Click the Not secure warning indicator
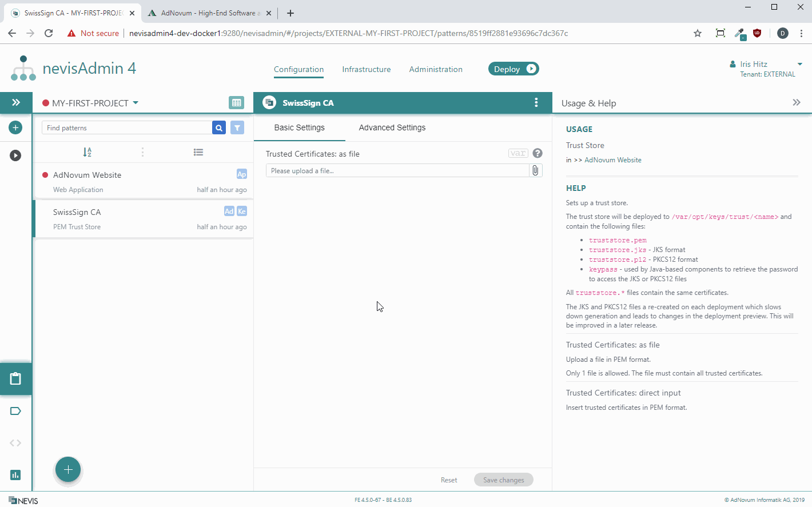The width and height of the screenshot is (812, 507). (x=93, y=33)
